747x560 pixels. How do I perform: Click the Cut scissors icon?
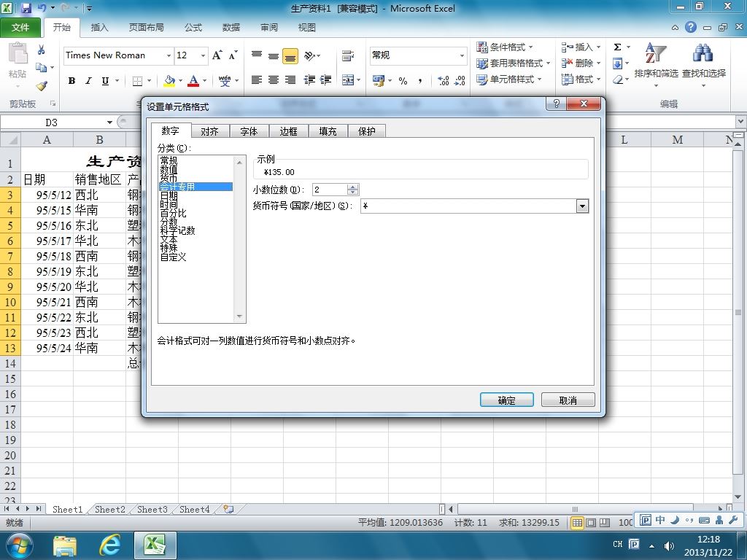click(x=42, y=50)
